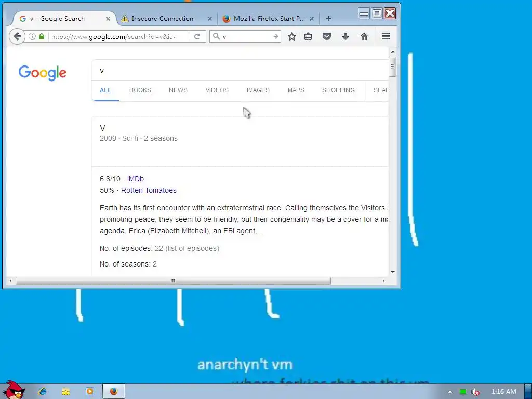Image resolution: width=532 pixels, height=399 pixels.
Task: Click the vertical scrollbar up arrow
Action: (393, 52)
